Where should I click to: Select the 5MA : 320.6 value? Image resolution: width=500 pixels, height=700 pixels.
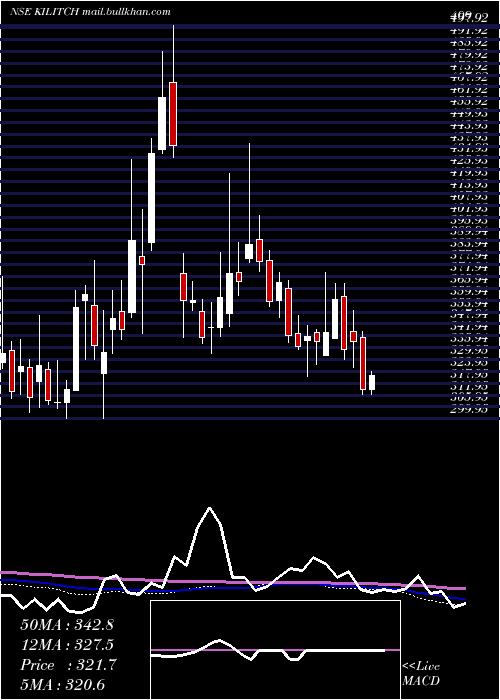[63, 684]
